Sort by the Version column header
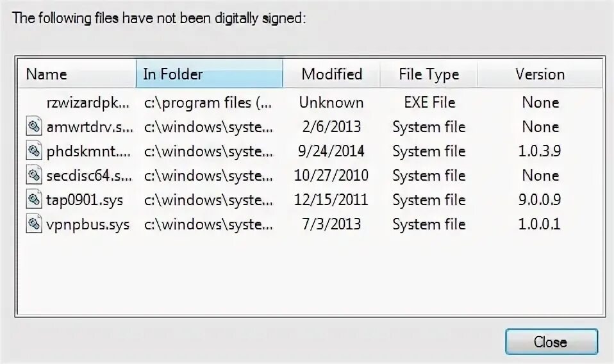Image resolution: width=614 pixels, height=364 pixels. (x=540, y=74)
